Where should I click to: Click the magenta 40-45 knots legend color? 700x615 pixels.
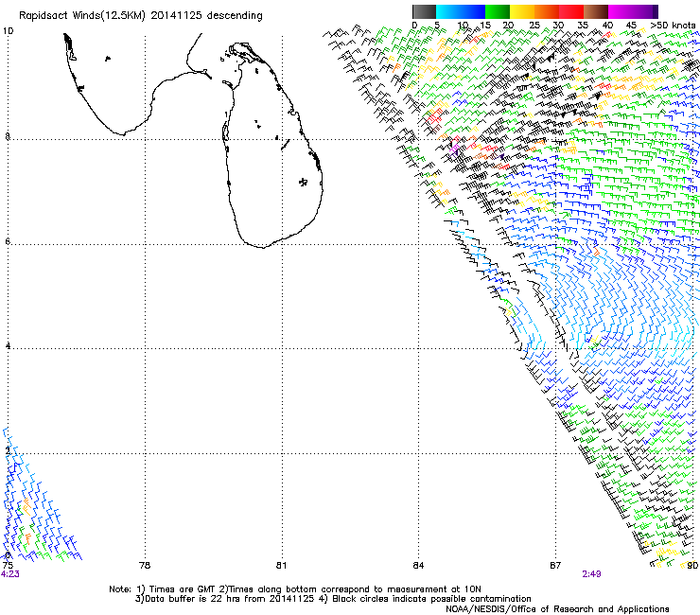[x=621, y=11]
